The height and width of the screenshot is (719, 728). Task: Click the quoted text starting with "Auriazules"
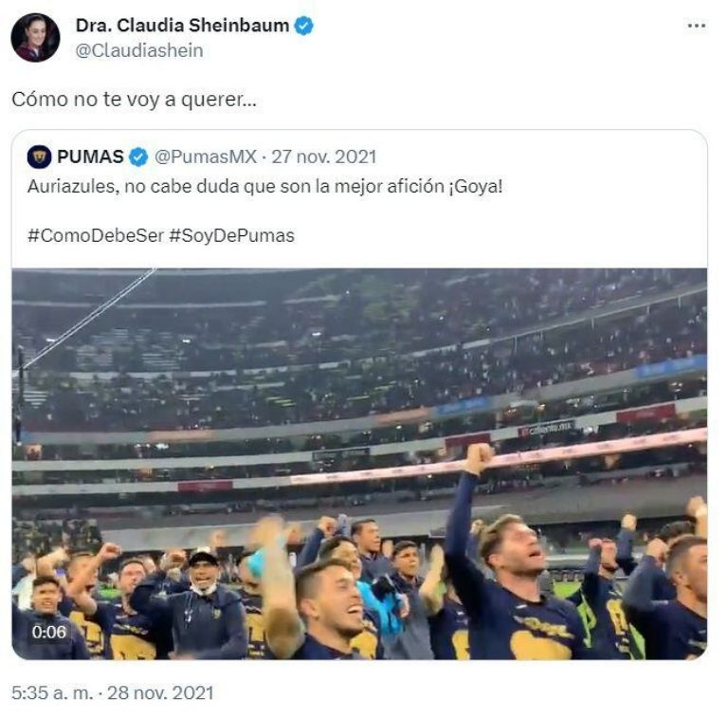264,186
